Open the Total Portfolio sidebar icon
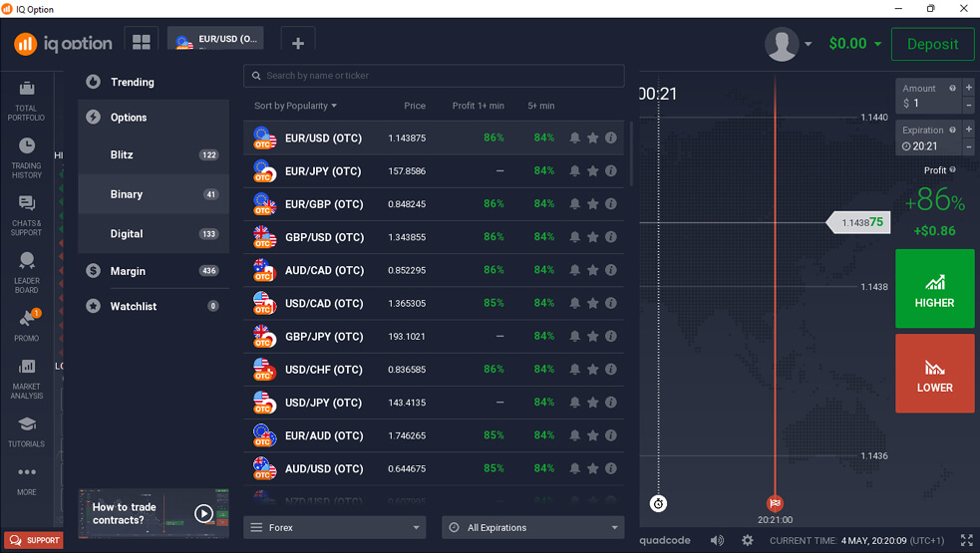 [26, 100]
